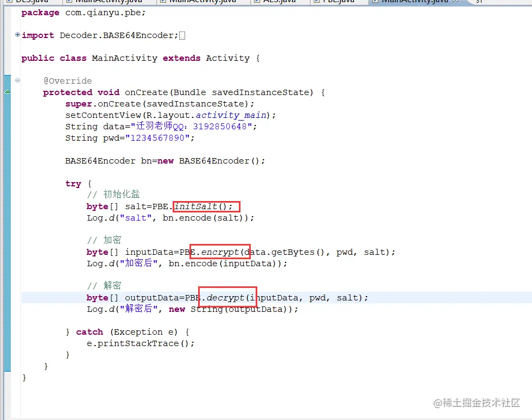
Task: Click 'activity_main' in setContentView call
Action: pyautogui.click(x=231, y=115)
